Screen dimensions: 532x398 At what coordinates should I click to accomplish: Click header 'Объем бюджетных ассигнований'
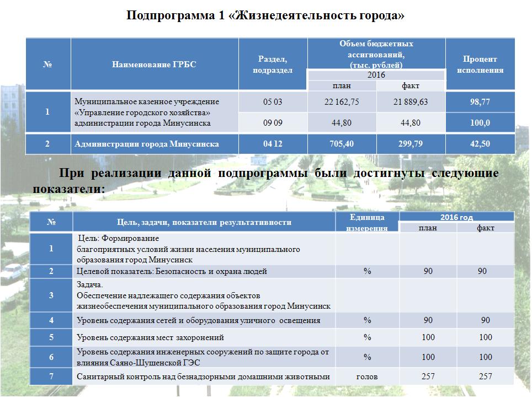click(376, 54)
